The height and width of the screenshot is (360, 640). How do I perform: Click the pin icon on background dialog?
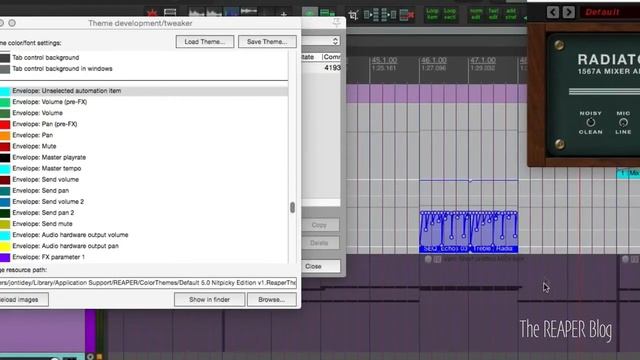coord(336,22)
